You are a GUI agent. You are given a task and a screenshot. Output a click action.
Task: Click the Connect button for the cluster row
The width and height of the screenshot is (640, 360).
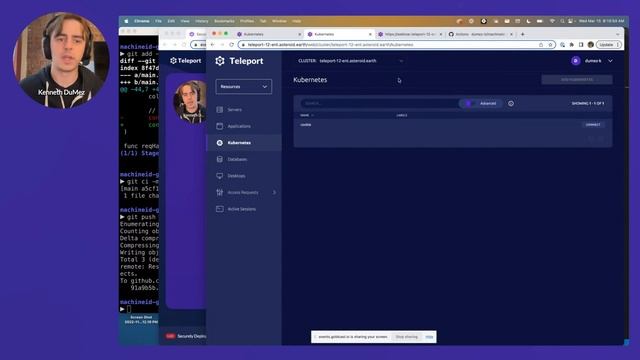point(593,124)
